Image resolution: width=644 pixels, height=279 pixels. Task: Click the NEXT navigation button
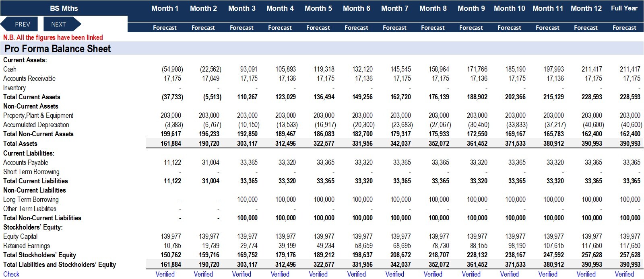(x=62, y=25)
